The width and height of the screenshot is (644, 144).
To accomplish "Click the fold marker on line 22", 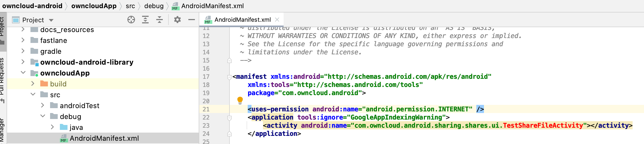I will (x=229, y=118).
